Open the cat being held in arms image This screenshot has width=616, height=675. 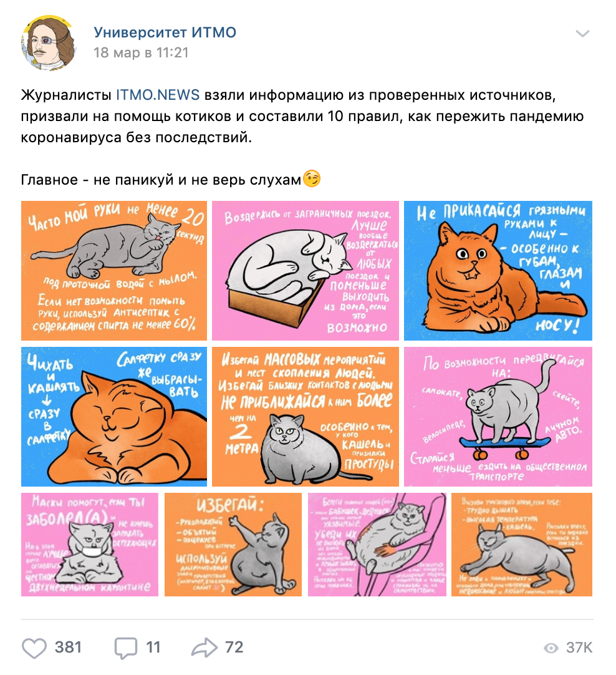tap(377, 544)
